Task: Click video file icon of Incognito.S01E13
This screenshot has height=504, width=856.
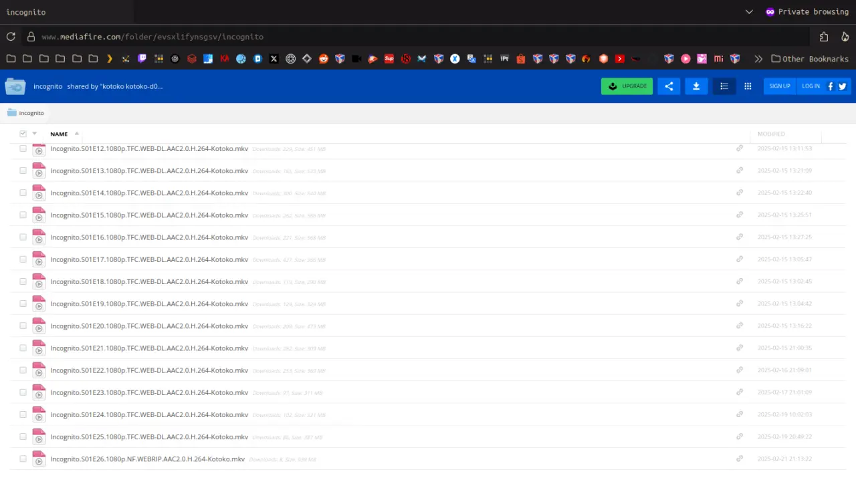Action: pyautogui.click(x=39, y=170)
